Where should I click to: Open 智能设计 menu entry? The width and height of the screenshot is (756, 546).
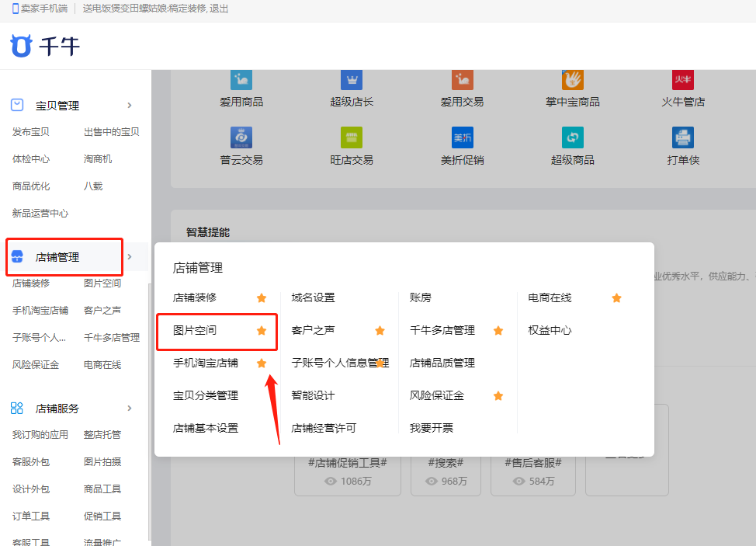click(x=313, y=395)
